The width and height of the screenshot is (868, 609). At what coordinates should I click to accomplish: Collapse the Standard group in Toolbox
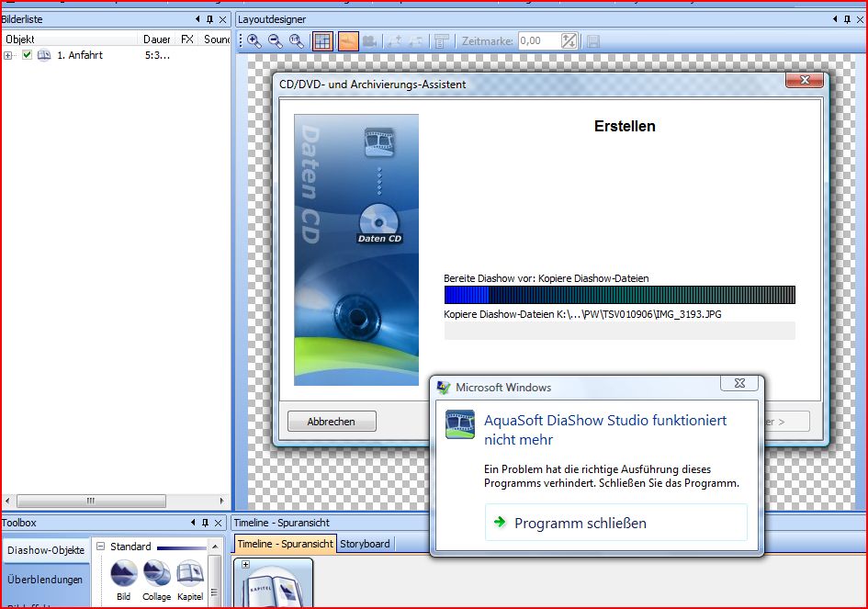(x=100, y=547)
